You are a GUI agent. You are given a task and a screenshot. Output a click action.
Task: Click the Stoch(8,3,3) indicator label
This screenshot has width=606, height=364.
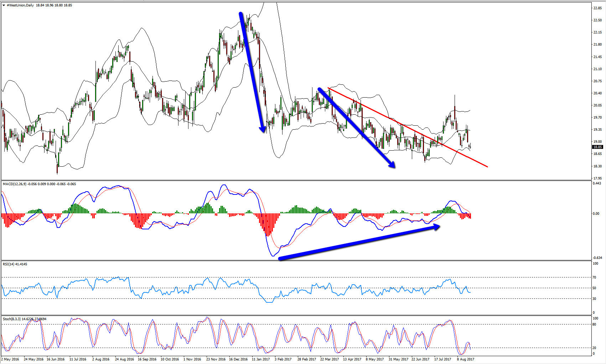[x=11, y=319]
